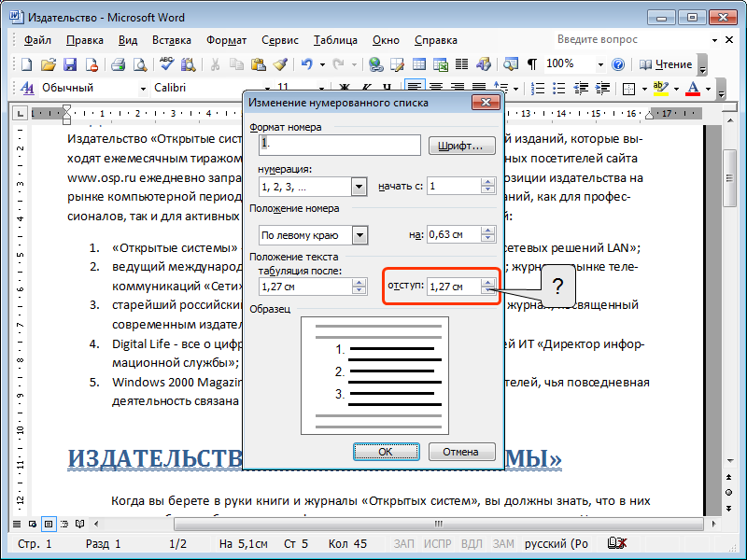747x560 pixels.
Task: Click the Insert Table icon
Action: tap(419, 64)
